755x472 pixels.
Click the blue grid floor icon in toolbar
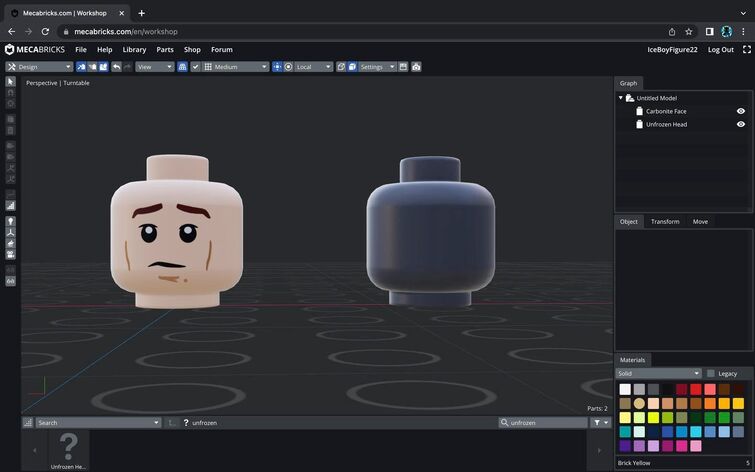pos(182,67)
